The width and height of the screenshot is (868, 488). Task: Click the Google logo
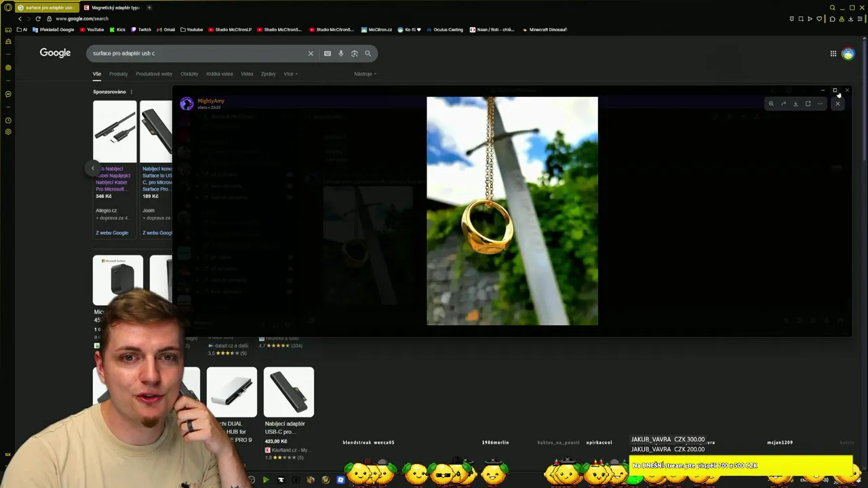[55, 53]
